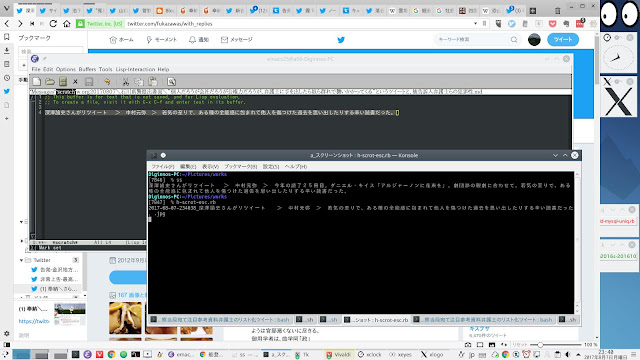Open Twitter Notifications (通知)
640x360 pixels.
(199, 40)
